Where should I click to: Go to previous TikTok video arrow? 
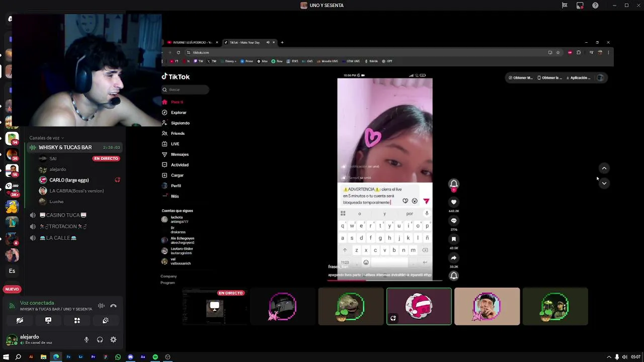pyautogui.click(x=604, y=168)
